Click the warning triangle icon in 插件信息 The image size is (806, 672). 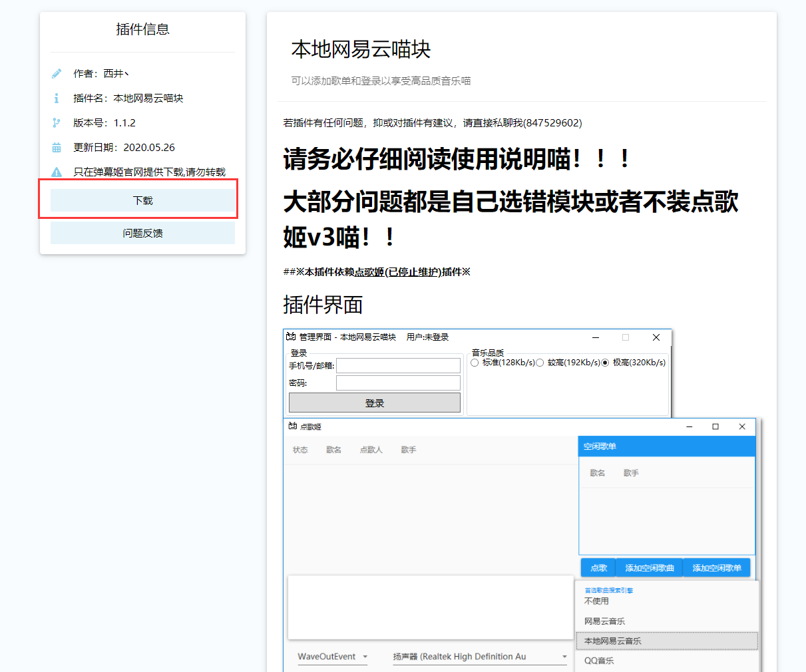57,172
